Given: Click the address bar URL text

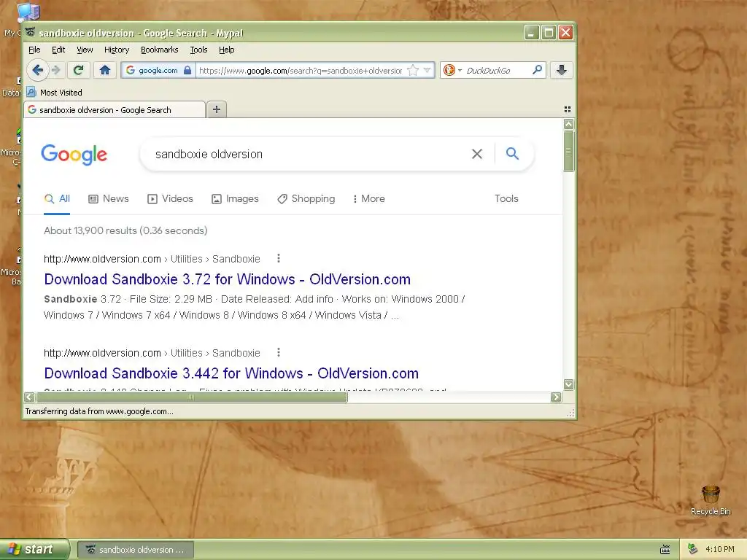Looking at the screenshot, I should coord(301,71).
